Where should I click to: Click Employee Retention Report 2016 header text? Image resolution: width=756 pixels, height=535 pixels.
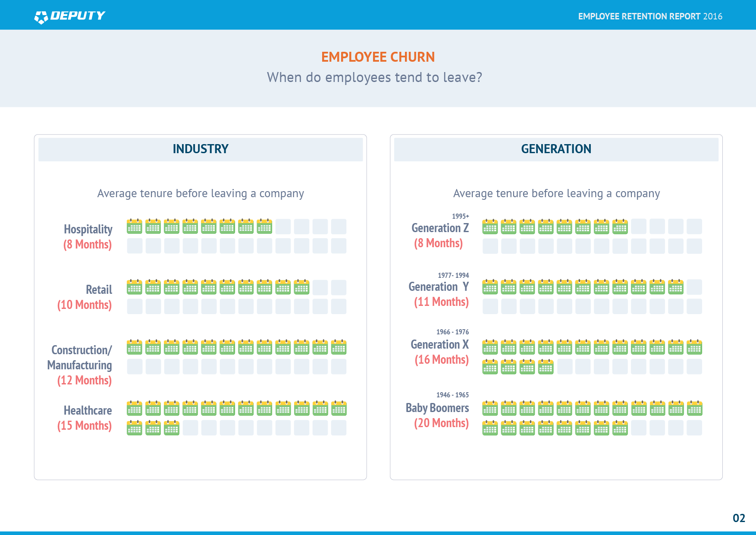650,16
